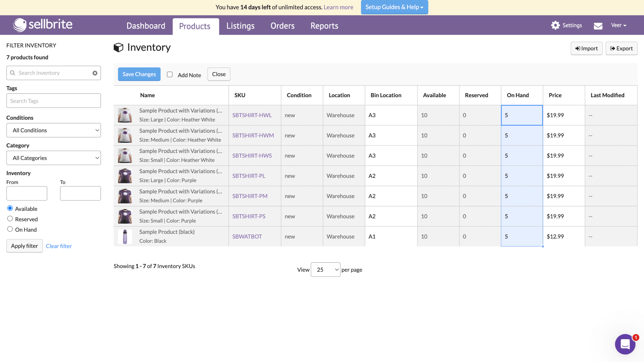
Task: Click the Clear filter link
Action: click(x=59, y=246)
